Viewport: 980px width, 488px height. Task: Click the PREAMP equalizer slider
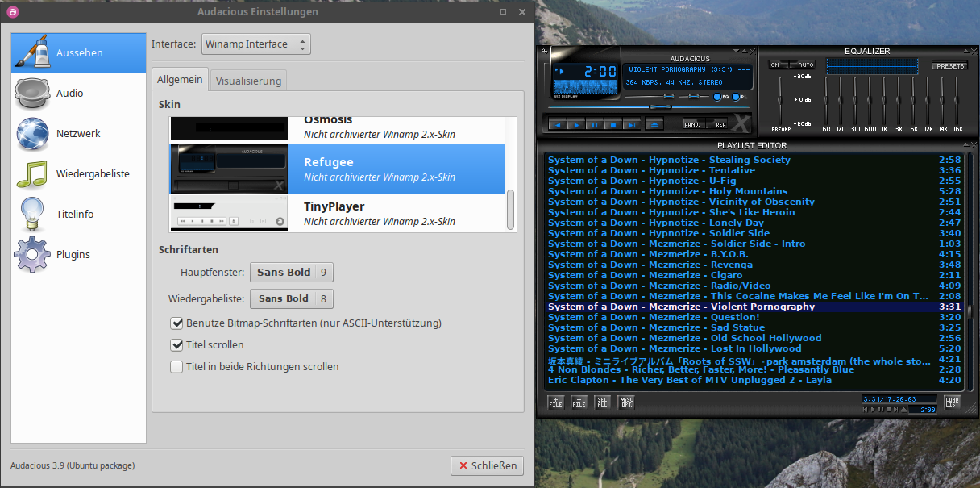tap(780, 101)
